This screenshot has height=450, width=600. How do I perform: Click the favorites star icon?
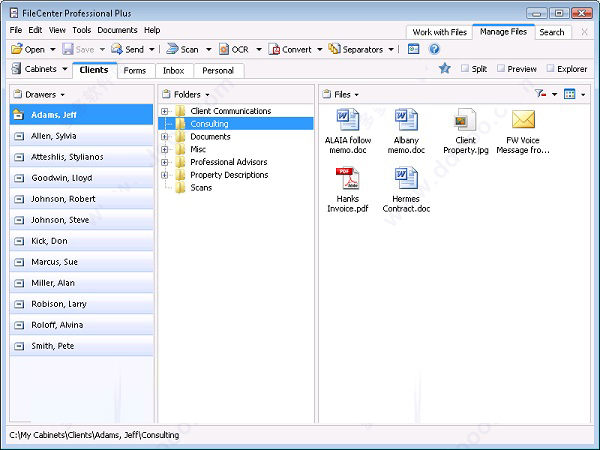444,69
